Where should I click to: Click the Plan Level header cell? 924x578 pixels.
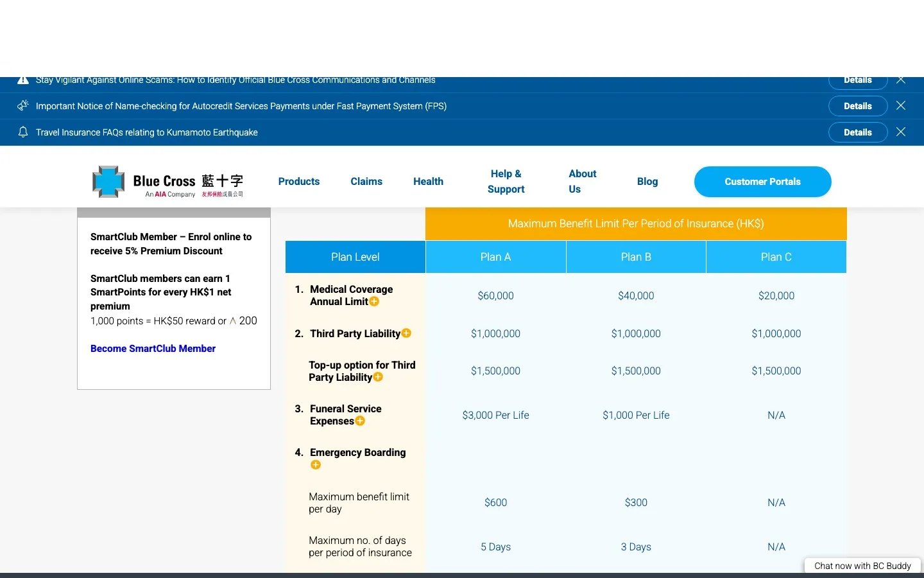tap(355, 257)
